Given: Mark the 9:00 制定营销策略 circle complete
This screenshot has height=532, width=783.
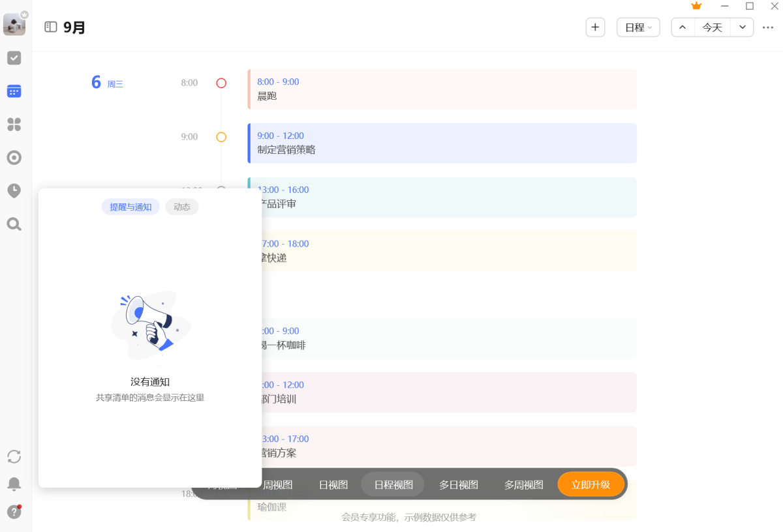Looking at the screenshot, I should pyautogui.click(x=221, y=137).
